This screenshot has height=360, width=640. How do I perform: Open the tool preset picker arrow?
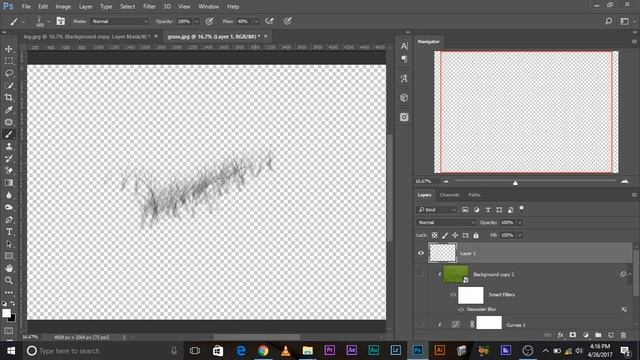coord(23,22)
